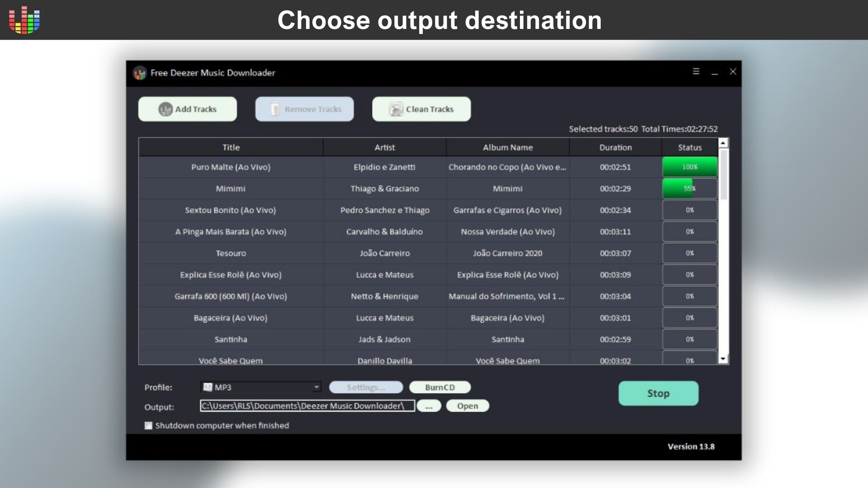This screenshot has height=488, width=868.
Task: Click the MP3 format icon in Profile
Action: pyautogui.click(x=208, y=387)
